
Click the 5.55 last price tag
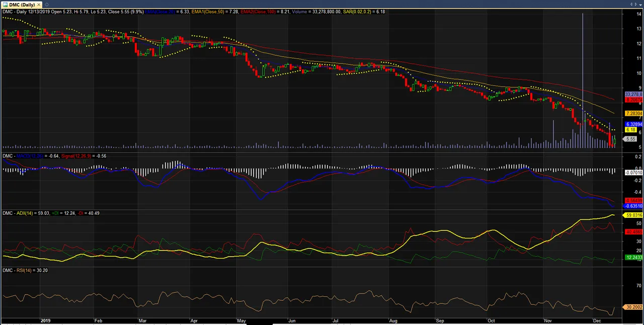[631, 139]
